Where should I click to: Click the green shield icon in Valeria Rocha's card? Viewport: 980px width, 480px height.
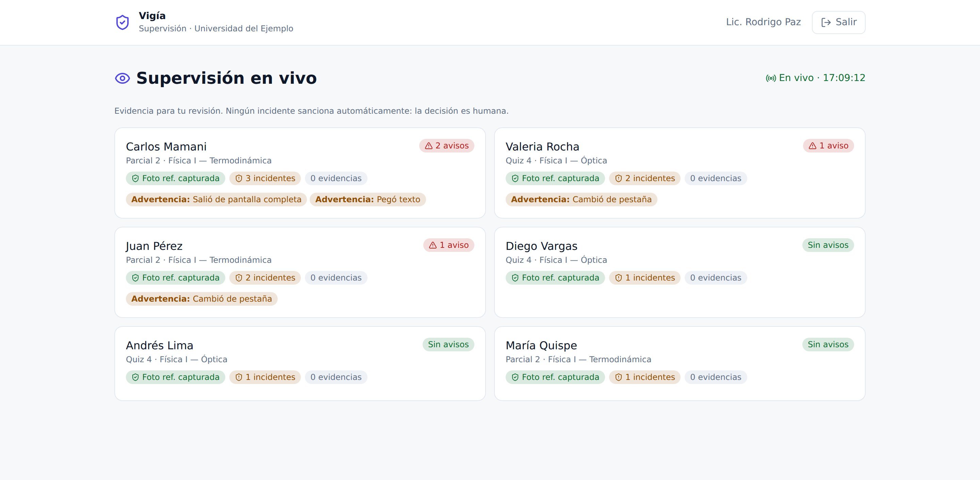[x=515, y=178]
